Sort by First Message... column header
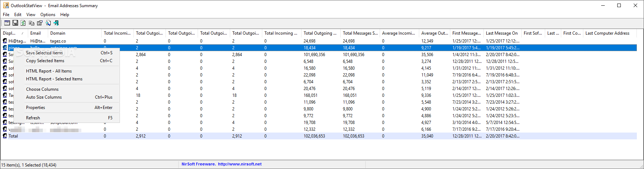 pyautogui.click(x=467, y=33)
